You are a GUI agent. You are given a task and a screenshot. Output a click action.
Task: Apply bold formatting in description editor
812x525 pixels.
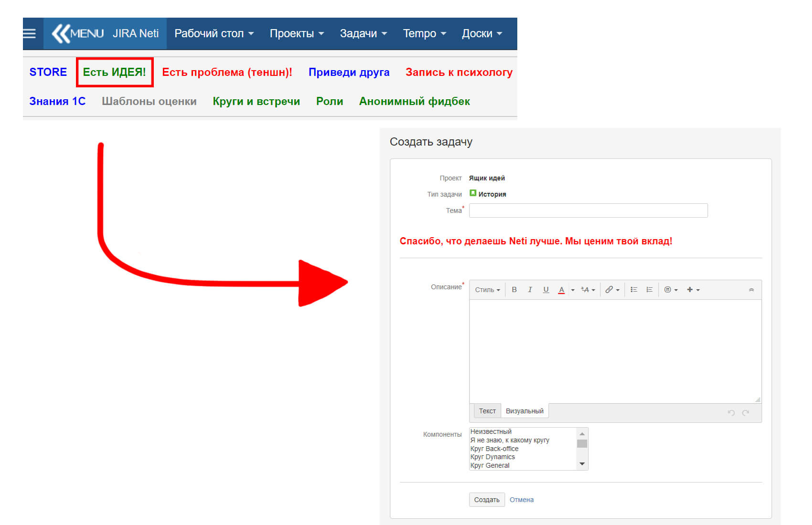pyautogui.click(x=514, y=290)
